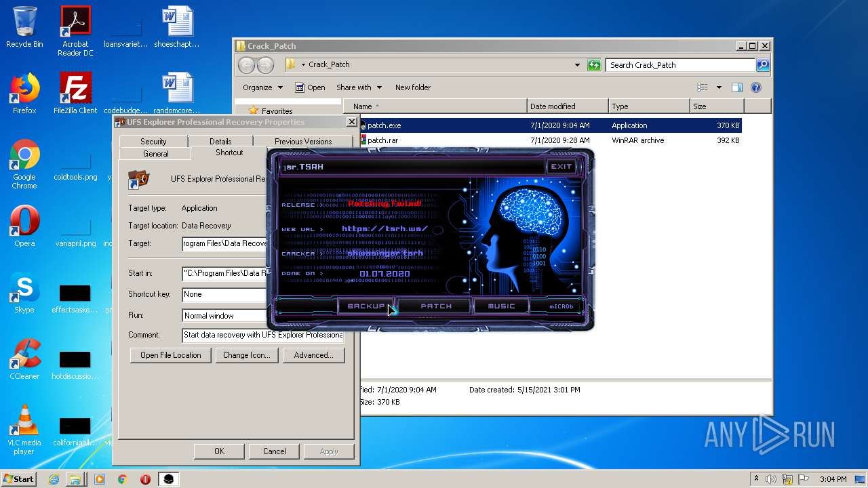Open the view options dropdown arrow
Image resolution: width=868 pixels, height=488 pixels.
(719, 87)
